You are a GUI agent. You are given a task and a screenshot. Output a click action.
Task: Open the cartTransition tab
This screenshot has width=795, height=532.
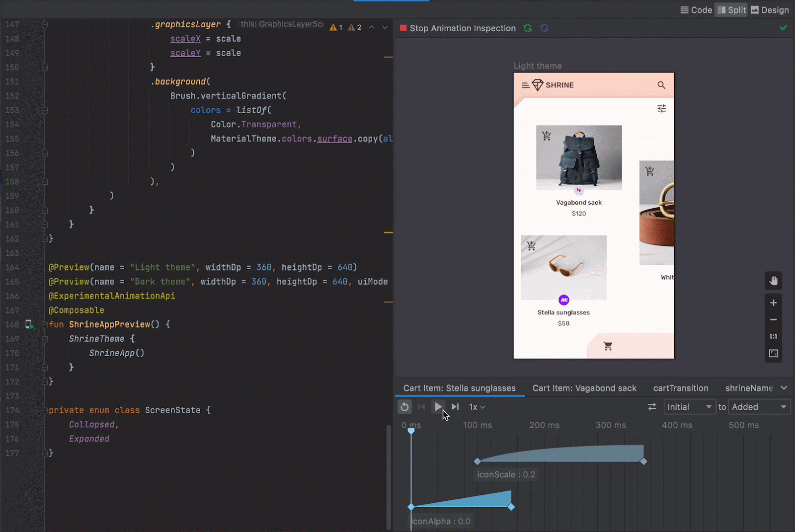681,388
